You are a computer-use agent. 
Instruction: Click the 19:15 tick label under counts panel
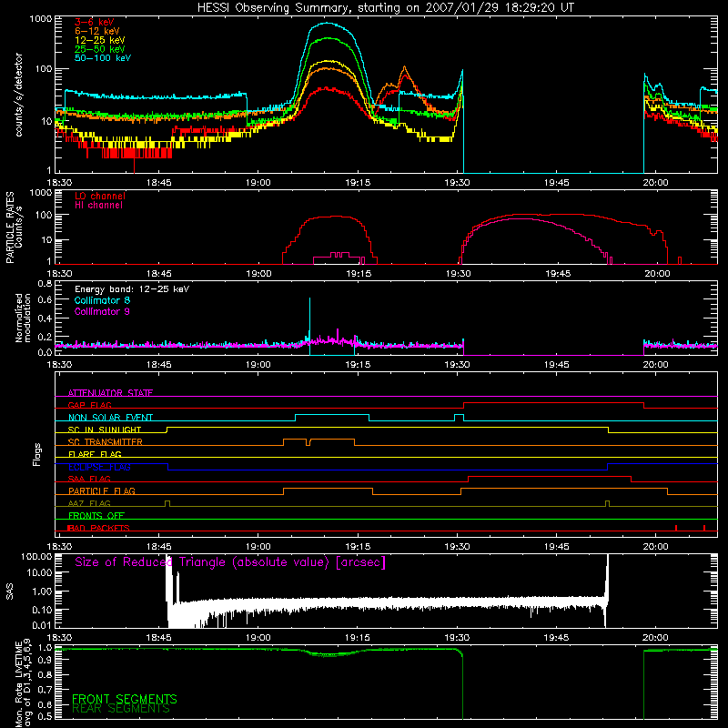358,183
